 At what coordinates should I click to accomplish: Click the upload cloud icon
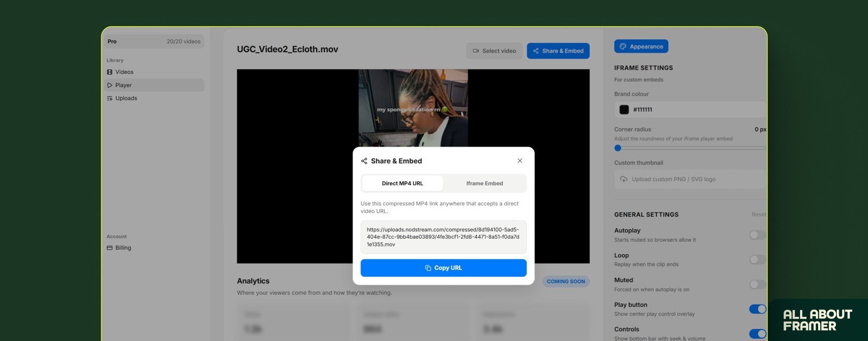pos(624,179)
